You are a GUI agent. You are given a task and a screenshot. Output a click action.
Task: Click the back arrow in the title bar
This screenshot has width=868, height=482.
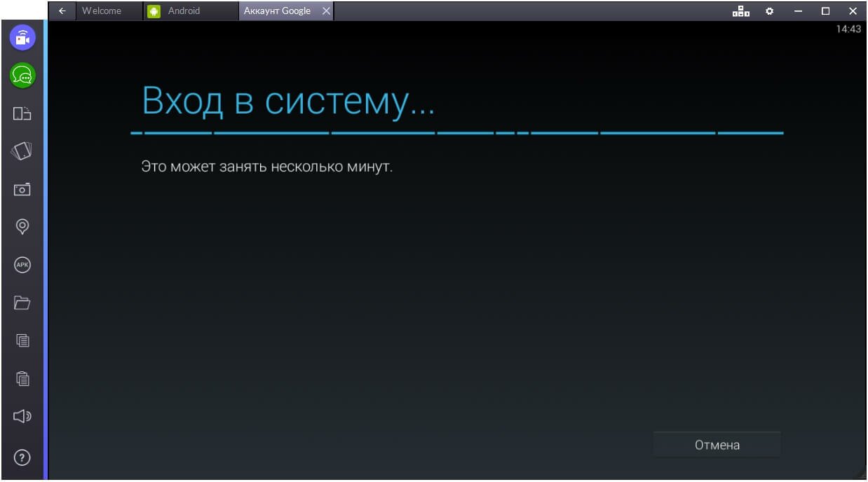click(62, 11)
